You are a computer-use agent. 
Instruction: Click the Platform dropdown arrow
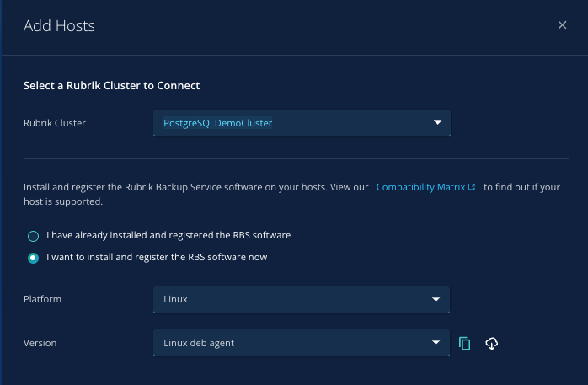click(436, 299)
